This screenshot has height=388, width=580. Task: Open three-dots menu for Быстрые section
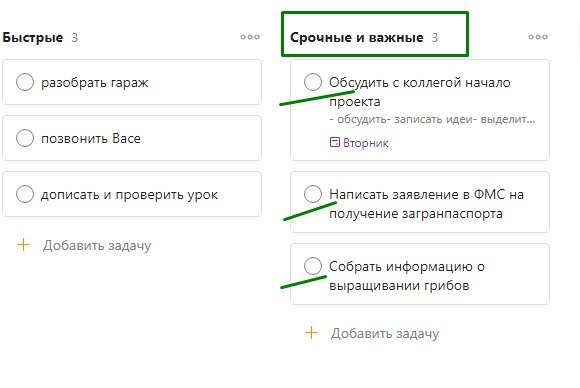pos(250,37)
